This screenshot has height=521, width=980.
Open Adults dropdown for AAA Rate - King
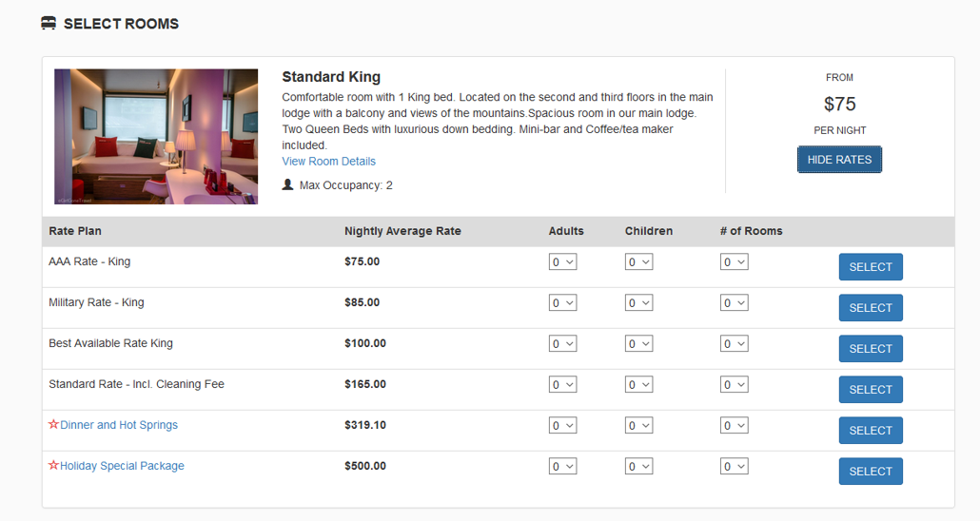point(562,261)
